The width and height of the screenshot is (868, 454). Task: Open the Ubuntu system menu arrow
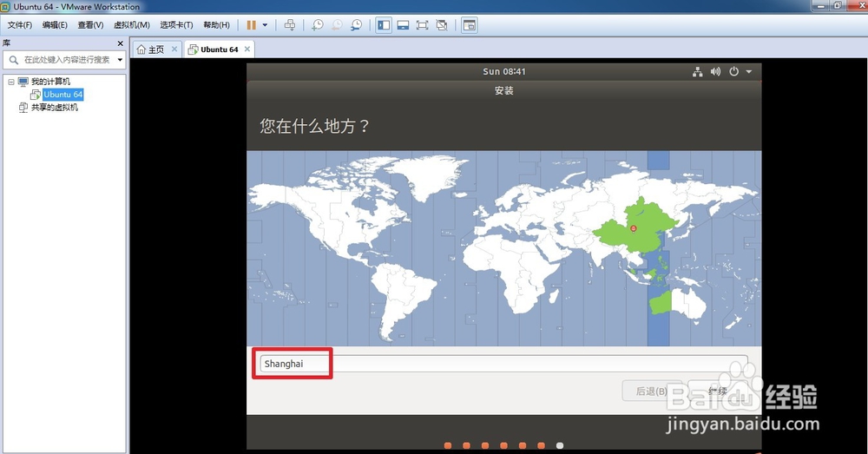748,71
